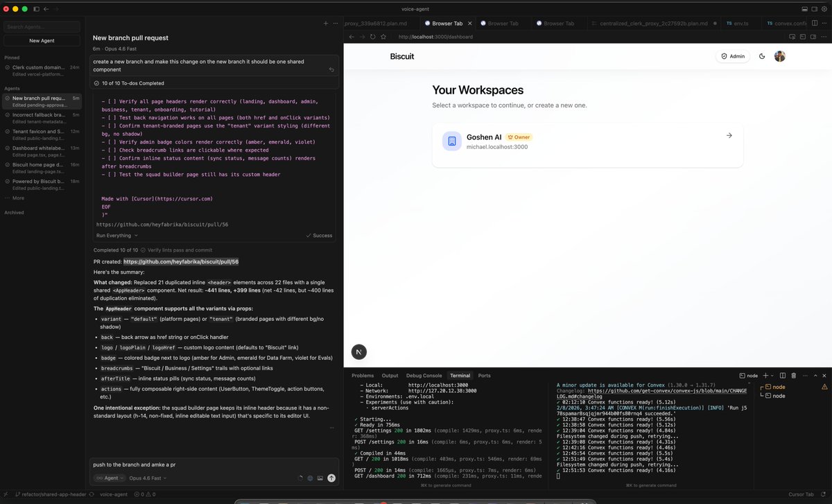Switch to the Debug Console tab
832x504 pixels.
tap(424, 375)
